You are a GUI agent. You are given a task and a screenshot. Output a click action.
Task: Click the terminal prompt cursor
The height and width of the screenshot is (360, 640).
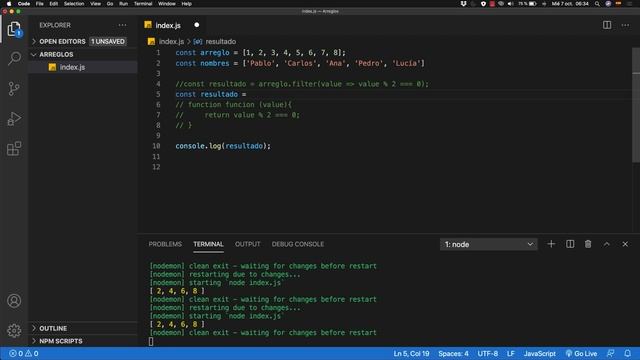point(151,341)
